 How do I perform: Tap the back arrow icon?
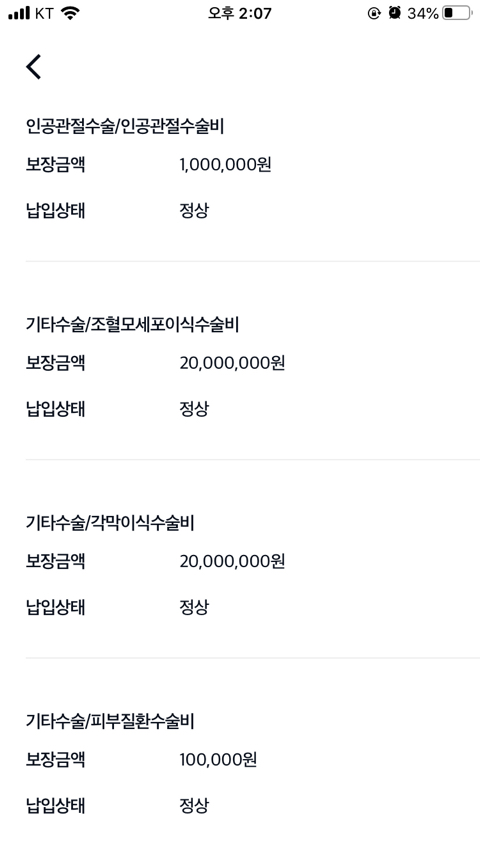(33, 67)
